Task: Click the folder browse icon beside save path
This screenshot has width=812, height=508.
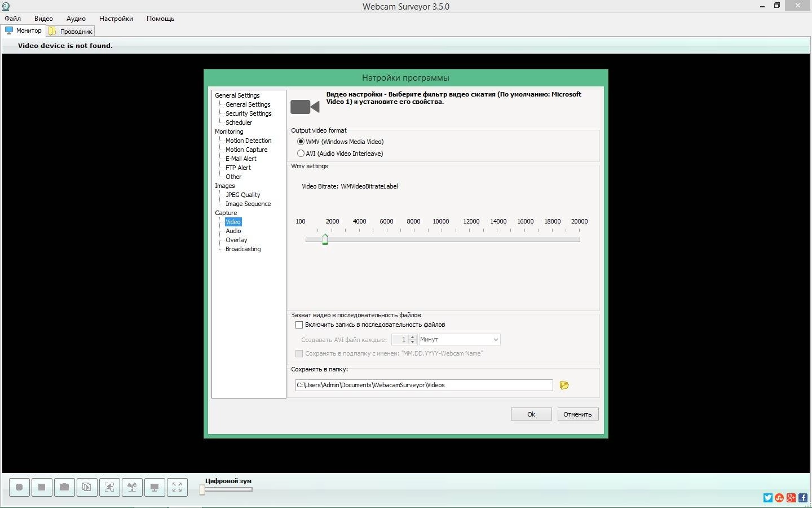Action: 564,385
